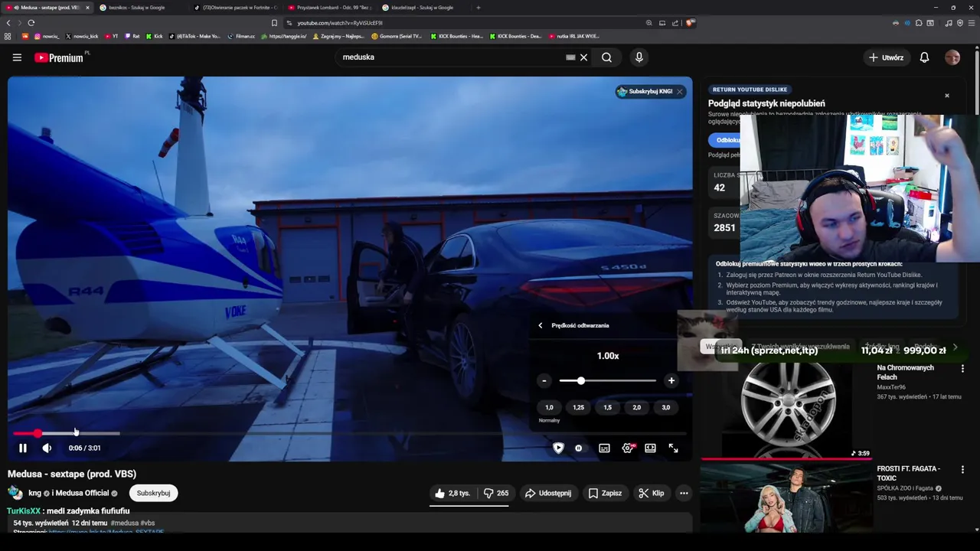Open the Kick bookmark
Viewport: 980px width, 551px height.
155,36
